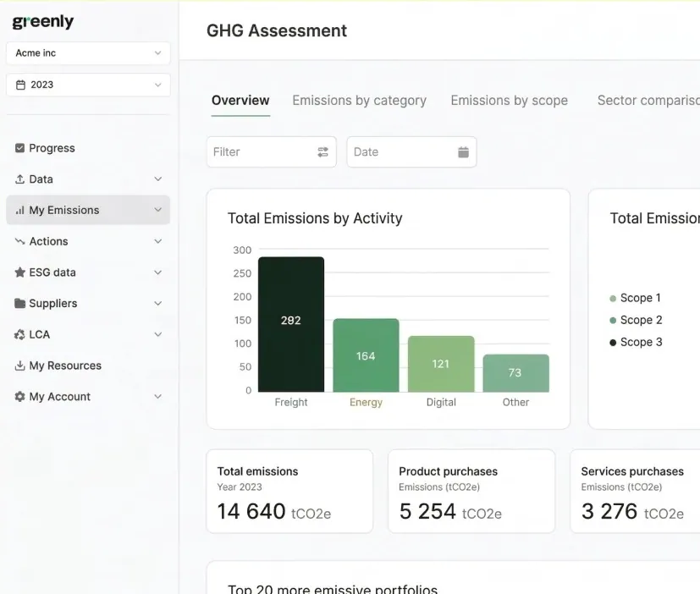Click into the Date field
This screenshot has height=594, width=700.
411,152
